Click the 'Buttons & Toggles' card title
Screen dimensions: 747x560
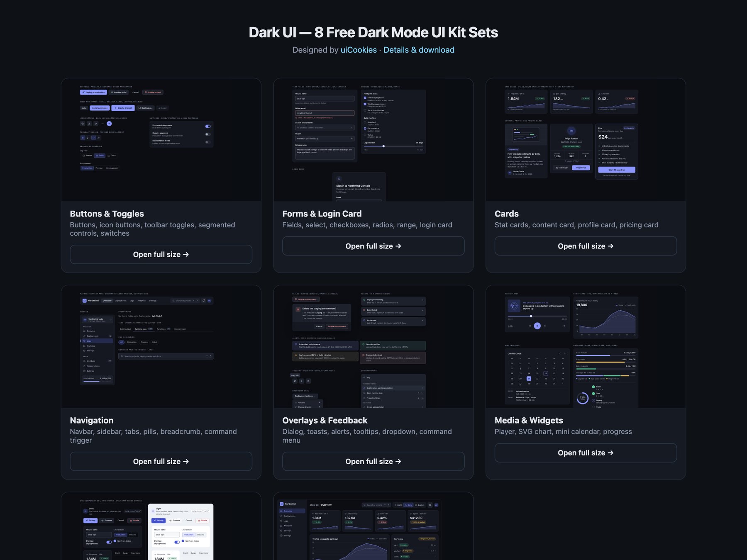[107, 214]
